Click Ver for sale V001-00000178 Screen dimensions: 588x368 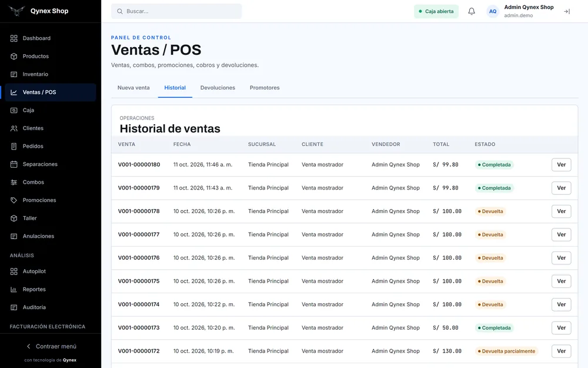561,211
